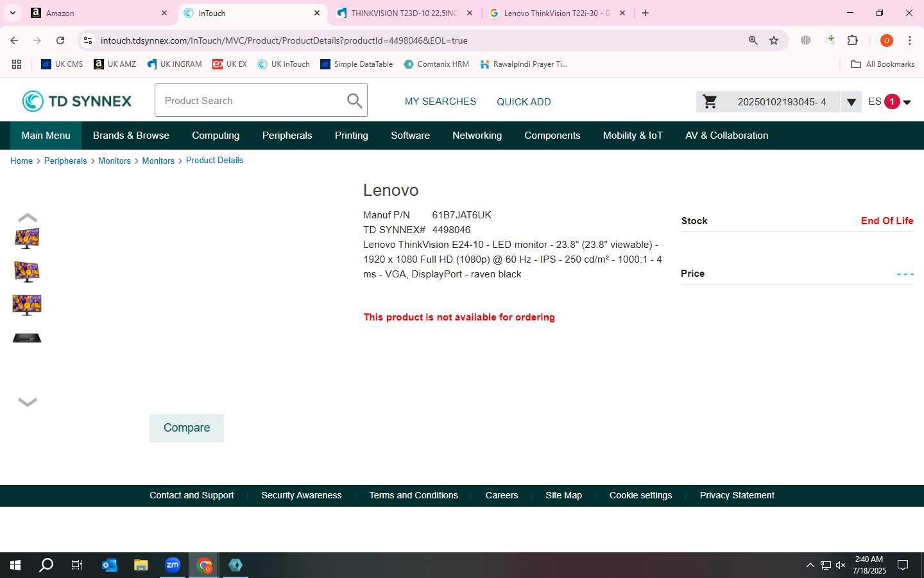Image resolution: width=924 pixels, height=578 pixels.
Task: Open Windows Start menu
Action: point(15,565)
